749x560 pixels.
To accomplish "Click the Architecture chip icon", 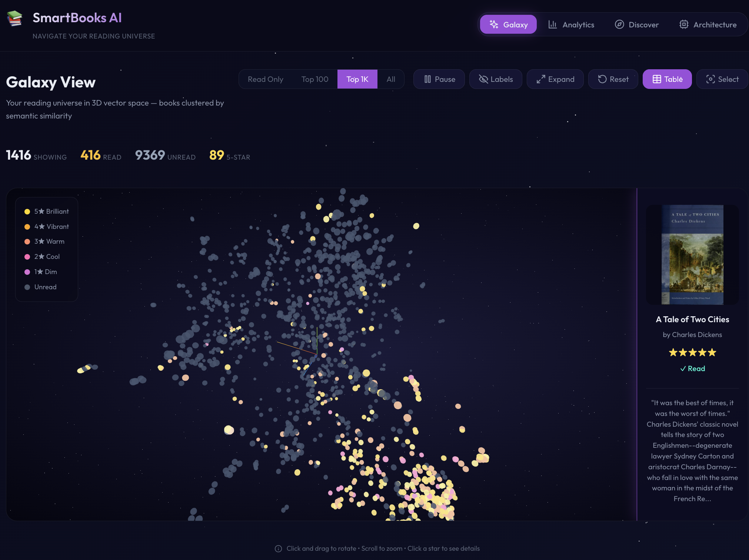I will point(683,24).
